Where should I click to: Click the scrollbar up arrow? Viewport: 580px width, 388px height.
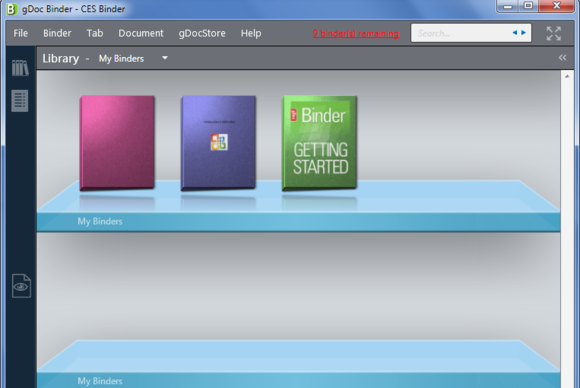567,76
